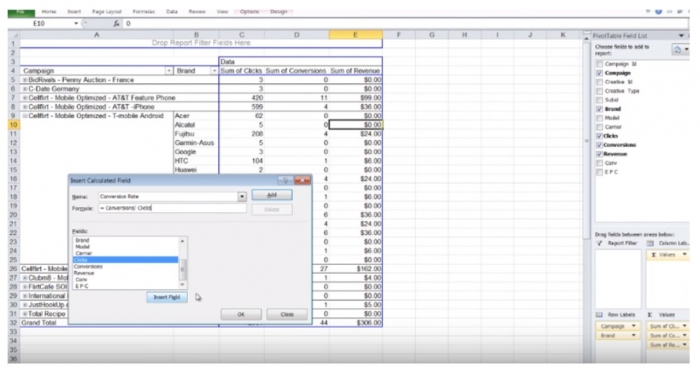Uncheck the Brand field checkbox
Viewport: 700px width, 370px height.
pyautogui.click(x=600, y=109)
